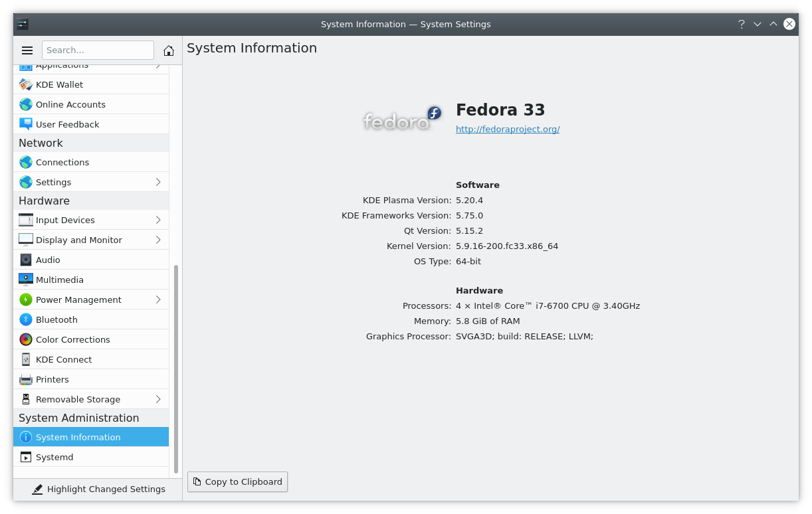Click the Online Accounts globe icon

(26, 104)
